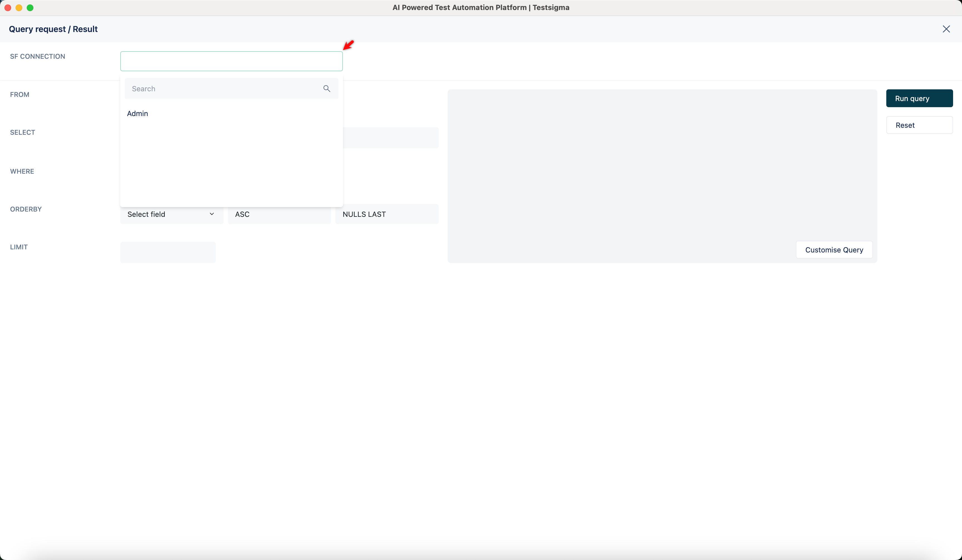Screen dimensions: 962x560
Task: Click the green zoom button in the title bar
Action: point(30,7)
